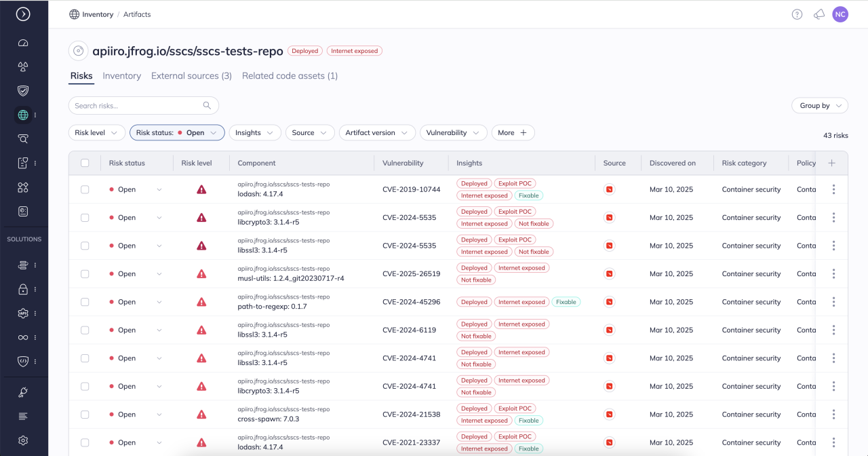Open the Risk level filter dropdown
This screenshot has height=456, width=868.
coord(97,133)
